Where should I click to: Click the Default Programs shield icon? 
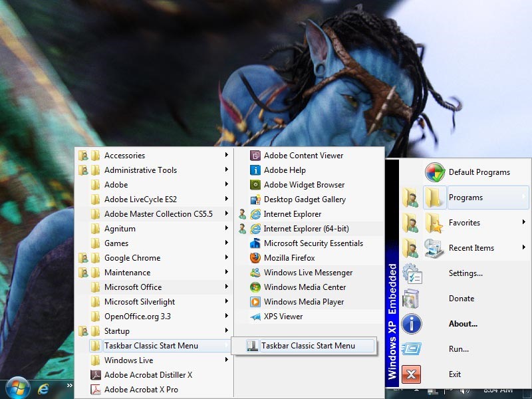[435, 172]
